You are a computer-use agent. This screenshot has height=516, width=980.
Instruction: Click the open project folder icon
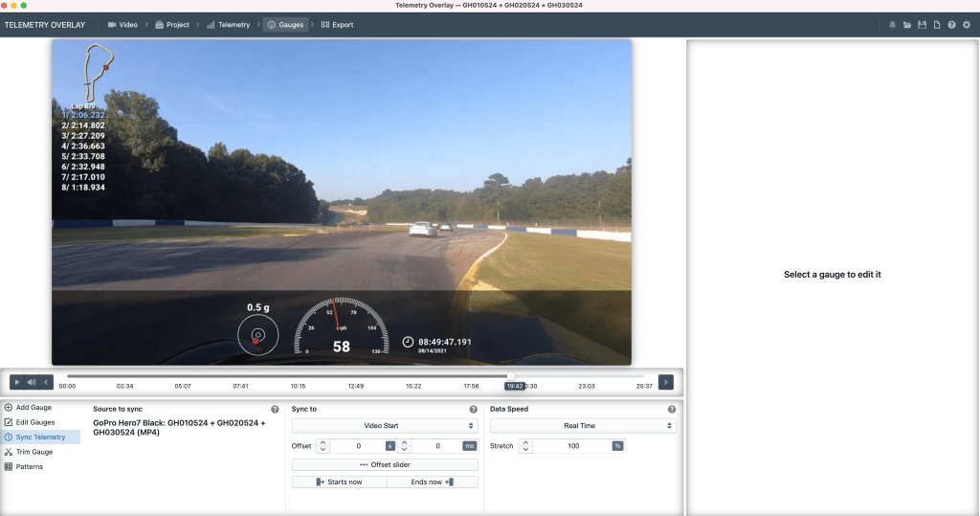pos(907,24)
